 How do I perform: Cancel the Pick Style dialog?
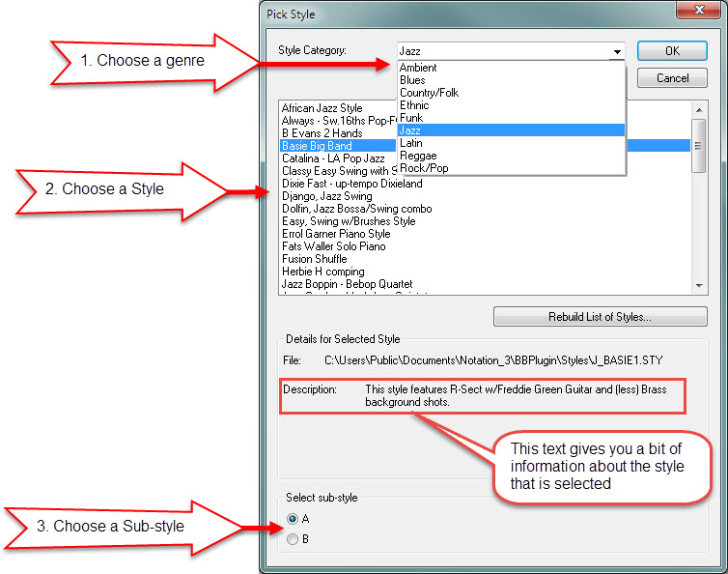coord(672,78)
